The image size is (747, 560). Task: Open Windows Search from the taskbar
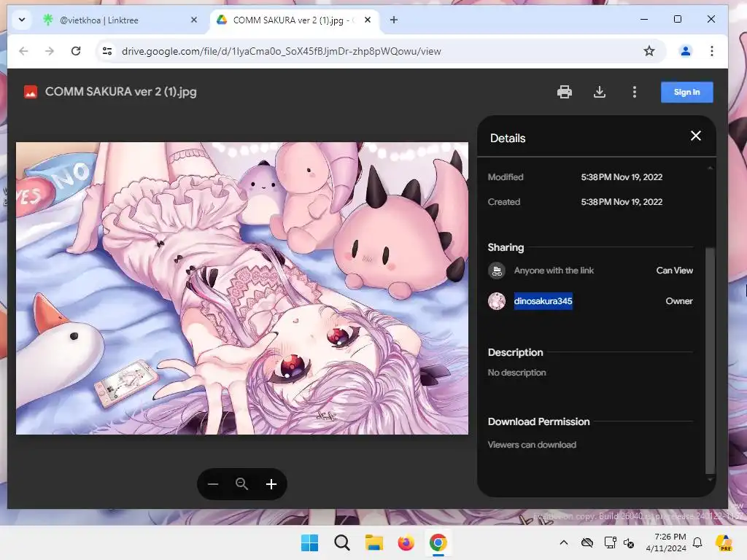pos(341,542)
